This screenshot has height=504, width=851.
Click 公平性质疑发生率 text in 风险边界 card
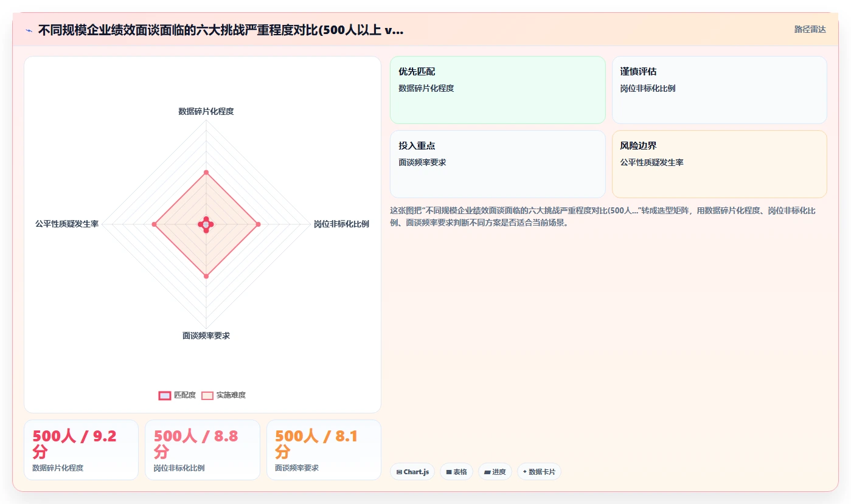click(x=651, y=162)
